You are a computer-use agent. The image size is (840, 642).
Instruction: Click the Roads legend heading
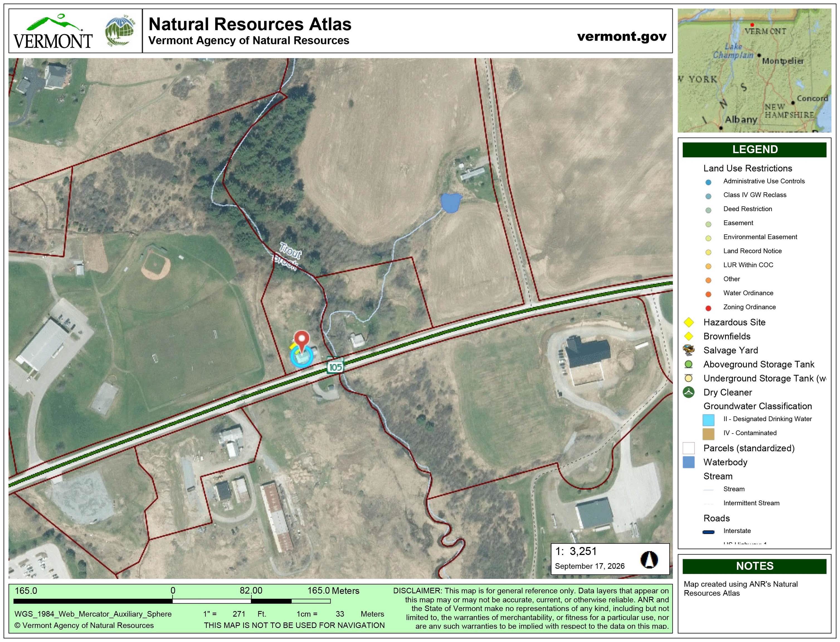(717, 518)
